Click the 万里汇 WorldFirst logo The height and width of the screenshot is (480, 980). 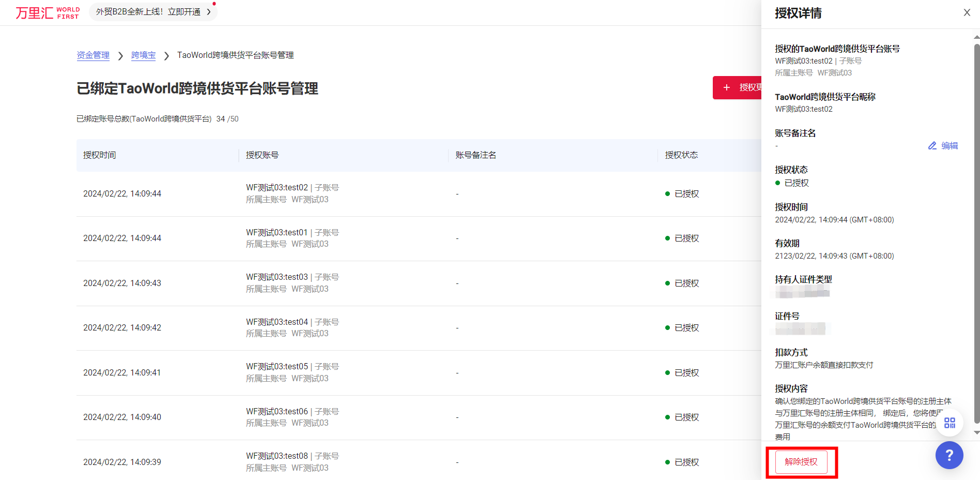click(48, 12)
